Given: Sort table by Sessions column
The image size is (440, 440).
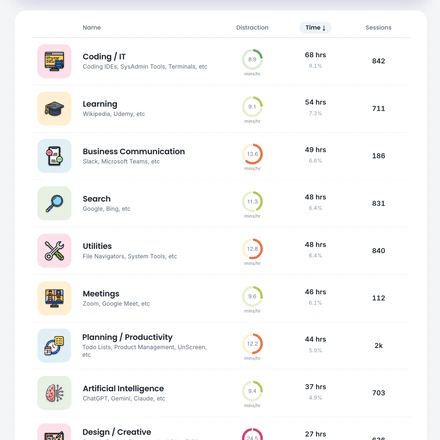Looking at the screenshot, I should pos(378,28).
